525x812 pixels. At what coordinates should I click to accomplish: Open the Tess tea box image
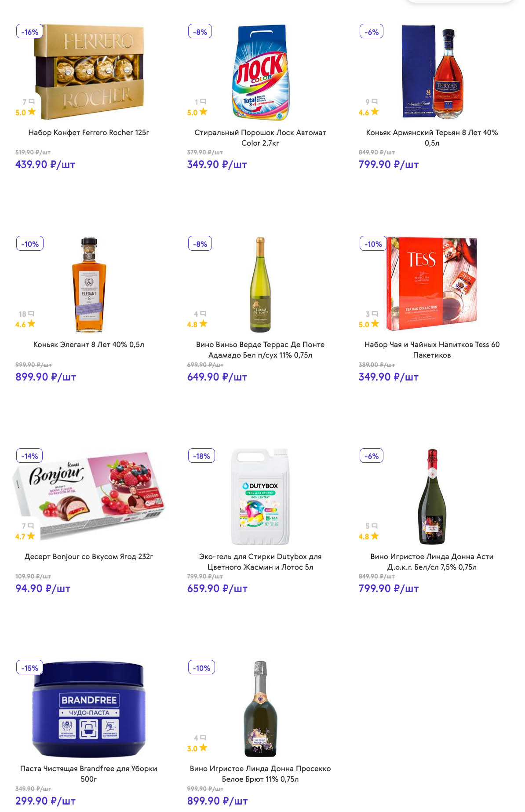(x=432, y=284)
